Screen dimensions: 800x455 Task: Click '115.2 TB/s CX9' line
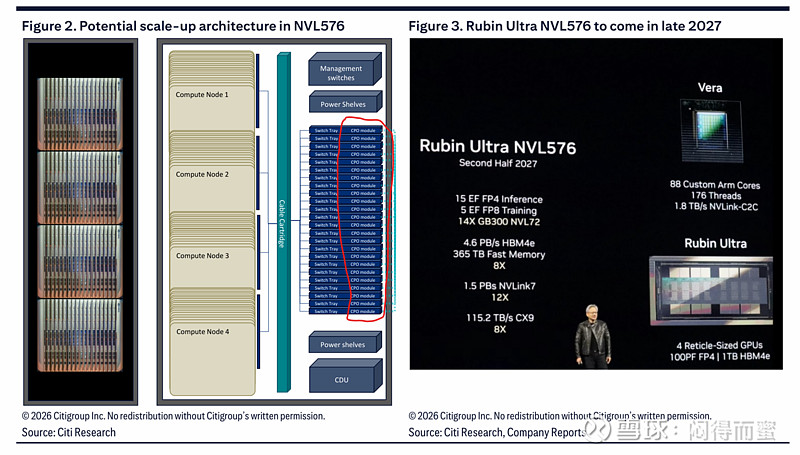pos(500,318)
